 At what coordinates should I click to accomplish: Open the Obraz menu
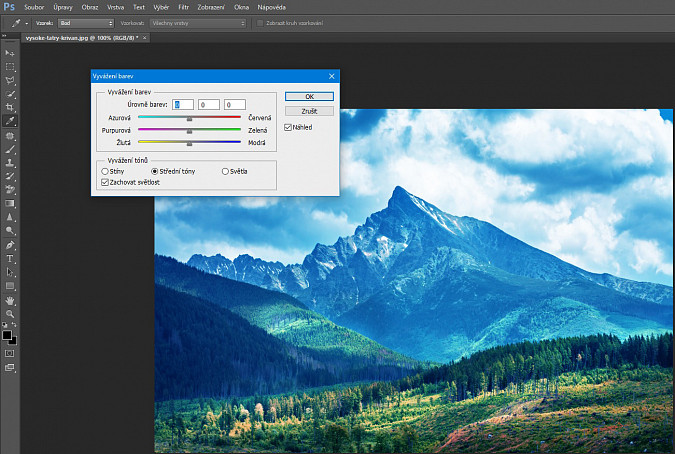[90, 7]
